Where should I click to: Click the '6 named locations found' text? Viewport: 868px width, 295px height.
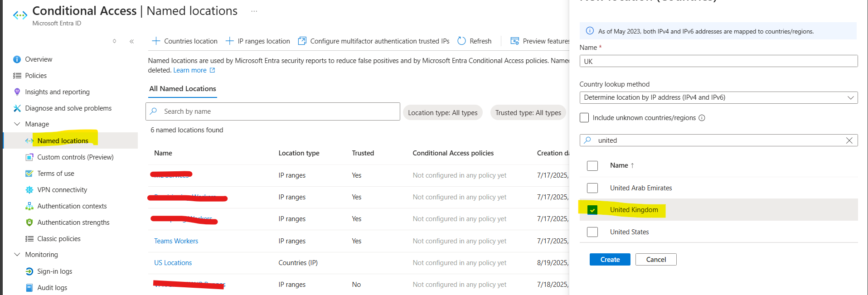pos(187,130)
